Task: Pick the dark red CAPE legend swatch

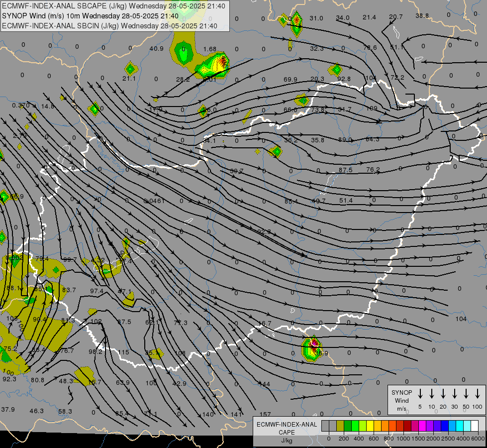Action: click(x=407, y=426)
